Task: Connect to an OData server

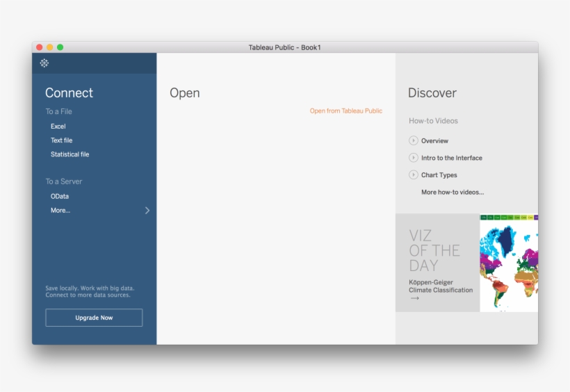Action: tap(60, 197)
